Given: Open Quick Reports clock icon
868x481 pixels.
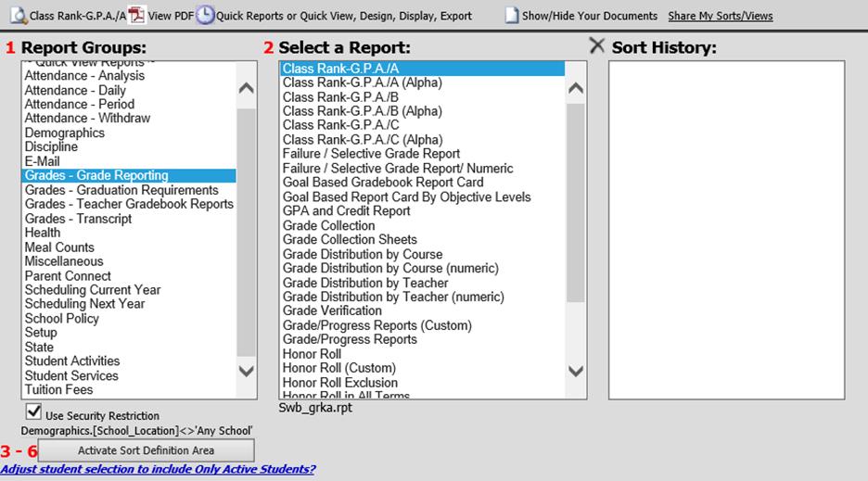Looking at the screenshot, I should point(204,15).
